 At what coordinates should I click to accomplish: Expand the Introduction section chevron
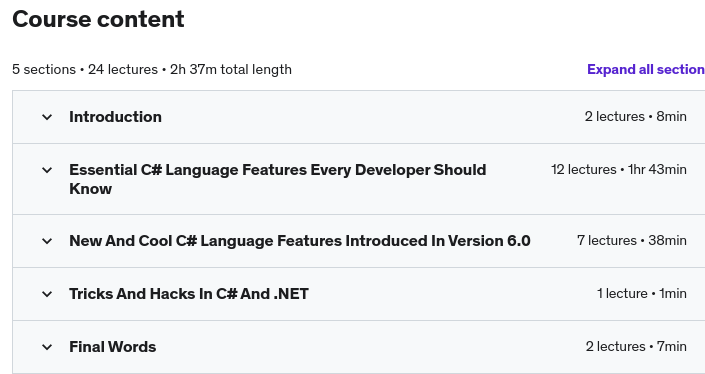pos(47,117)
